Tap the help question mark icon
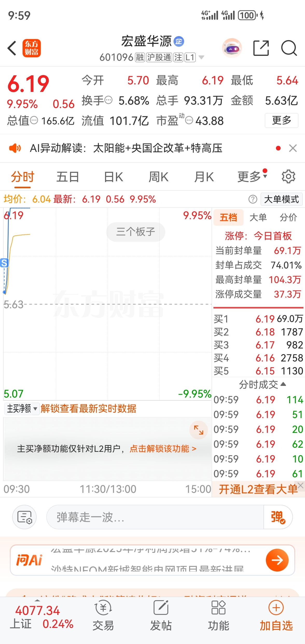Image resolution: width=305 pixels, height=644 pixels. point(253,199)
